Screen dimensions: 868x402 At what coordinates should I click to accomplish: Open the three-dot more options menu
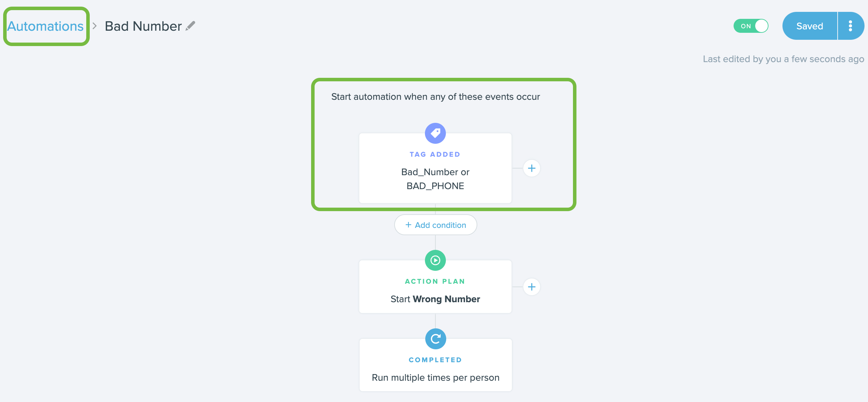tap(850, 26)
